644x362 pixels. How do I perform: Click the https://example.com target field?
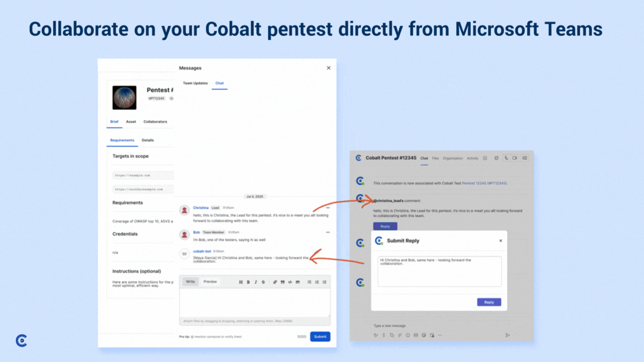(143, 175)
